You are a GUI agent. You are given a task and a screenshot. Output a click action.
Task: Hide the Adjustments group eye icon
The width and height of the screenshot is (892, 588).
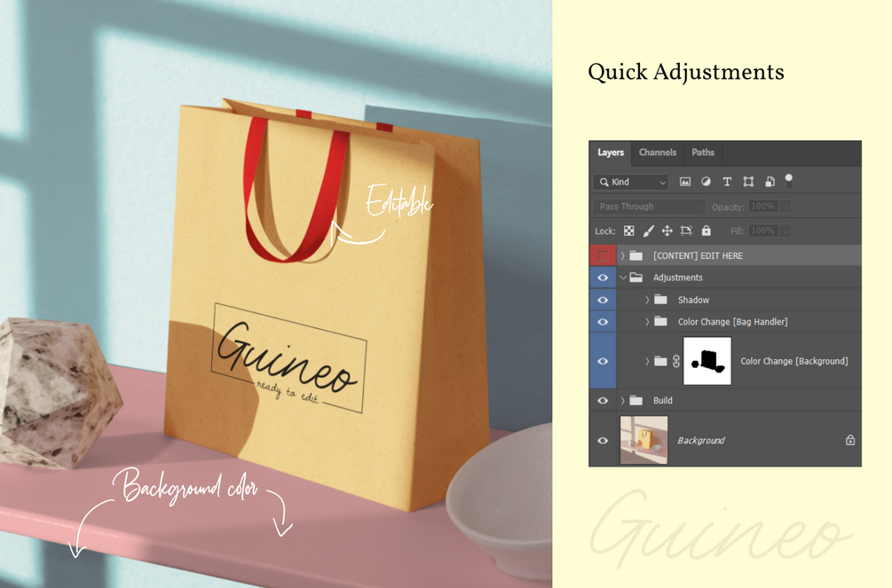tap(603, 278)
